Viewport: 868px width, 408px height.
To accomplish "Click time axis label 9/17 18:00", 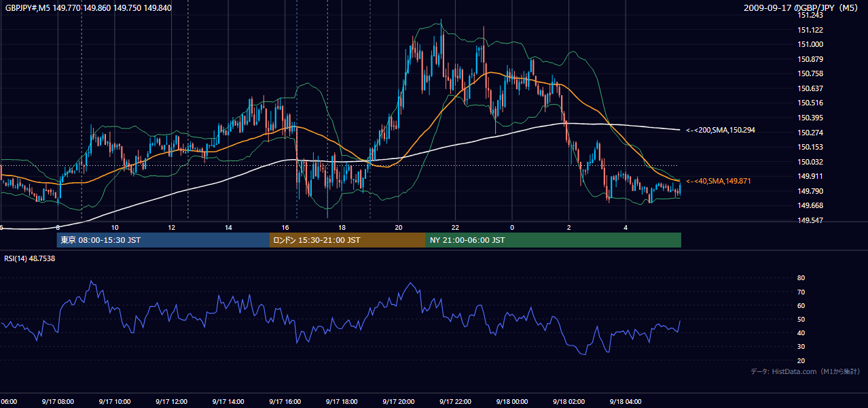I will coord(342,401).
